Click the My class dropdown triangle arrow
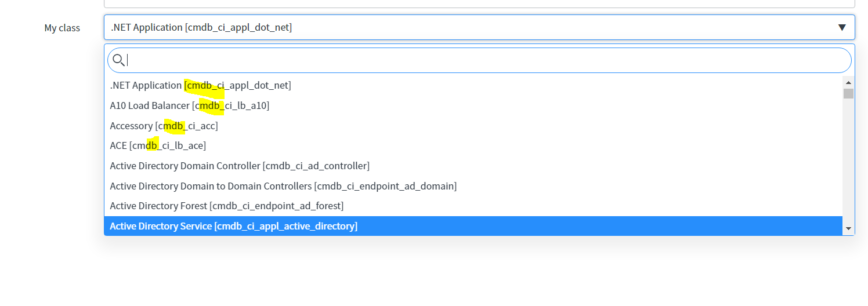The height and width of the screenshot is (306, 868). (x=842, y=27)
